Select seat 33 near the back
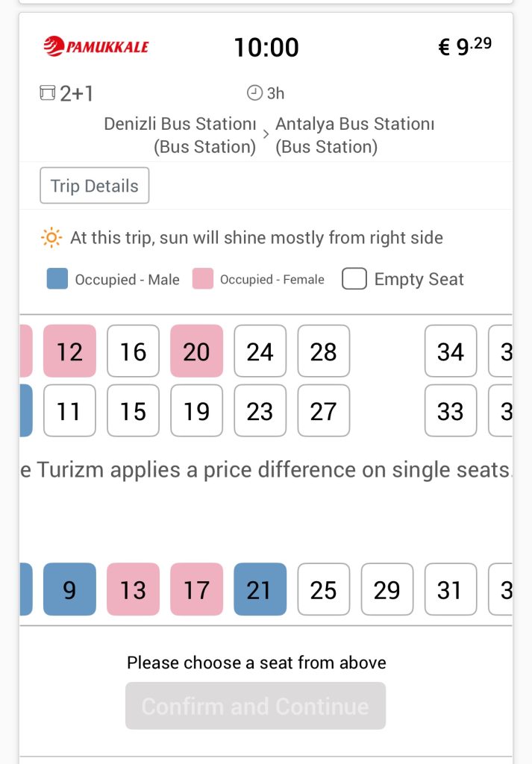The image size is (532, 764). (450, 410)
